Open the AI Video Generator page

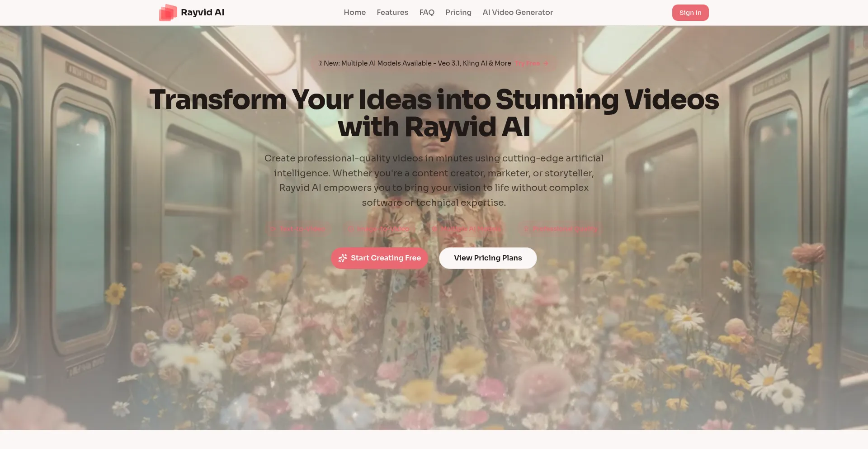coord(517,13)
